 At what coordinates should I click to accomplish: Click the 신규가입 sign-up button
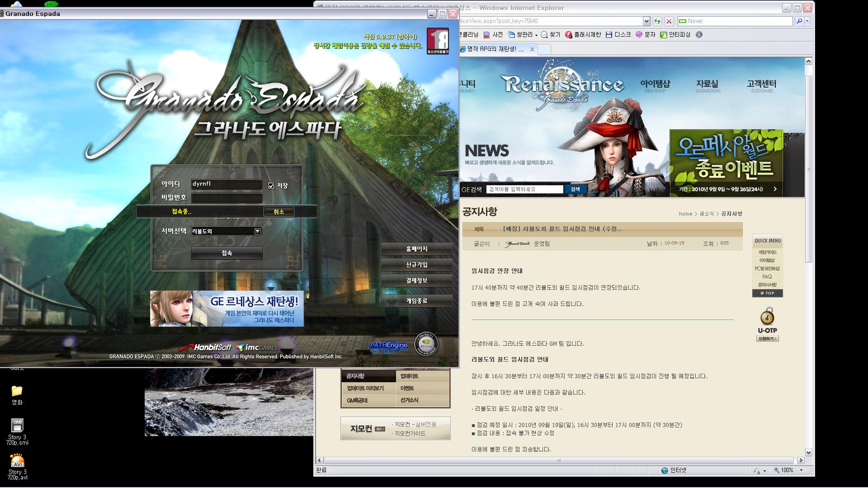pyautogui.click(x=416, y=265)
